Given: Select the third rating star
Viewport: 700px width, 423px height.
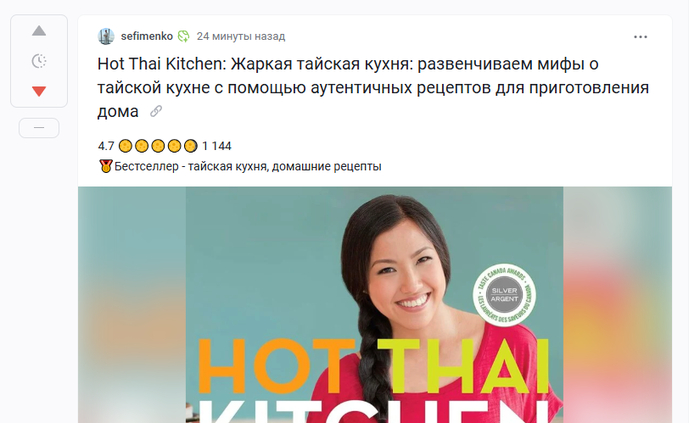Looking at the screenshot, I should click(158, 146).
